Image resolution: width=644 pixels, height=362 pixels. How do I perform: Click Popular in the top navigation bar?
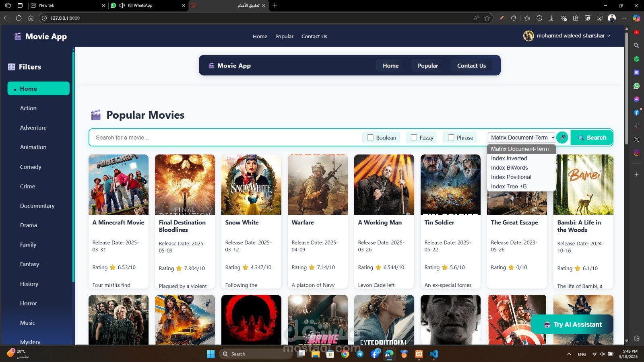pyautogui.click(x=284, y=36)
